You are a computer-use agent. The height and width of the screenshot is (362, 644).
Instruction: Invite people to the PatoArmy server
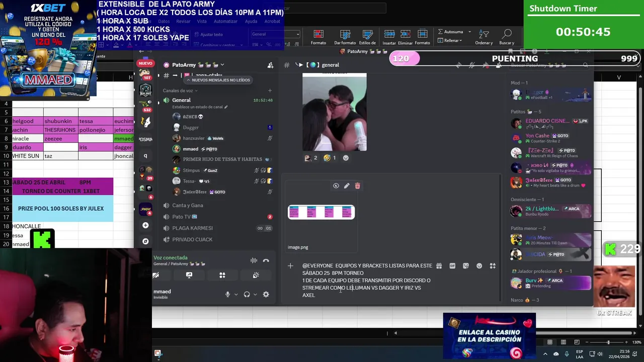point(270,65)
